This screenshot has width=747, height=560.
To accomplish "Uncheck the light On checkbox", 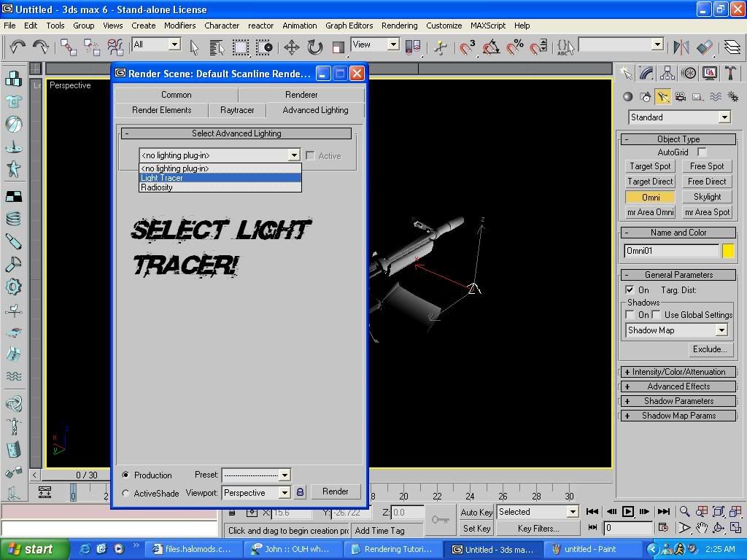I will tap(630, 289).
